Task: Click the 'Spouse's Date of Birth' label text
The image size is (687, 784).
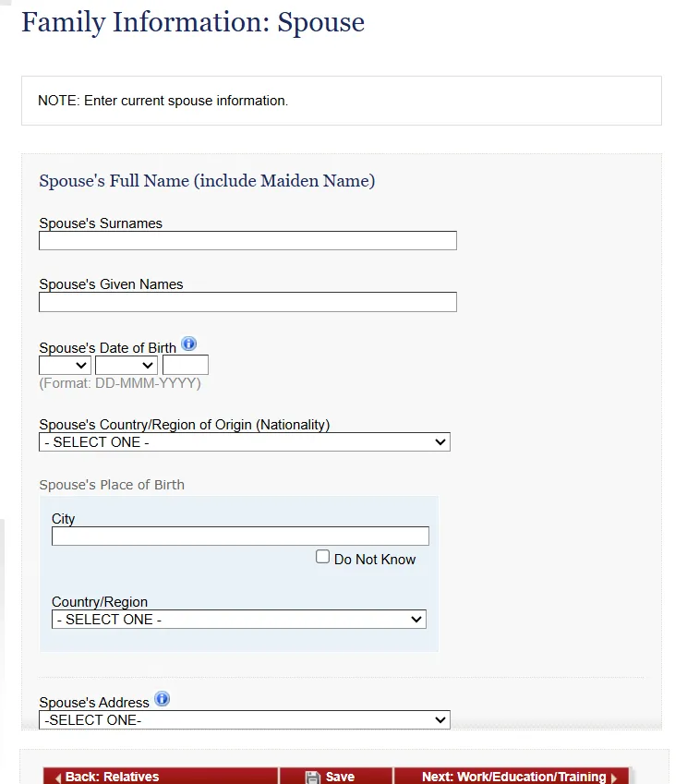Action: pyautogui.click(x=107, y=348)
